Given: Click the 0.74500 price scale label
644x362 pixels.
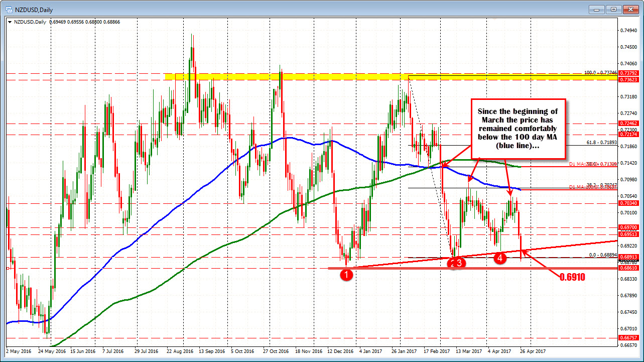Looking at the screenshot, I should 629,47.
